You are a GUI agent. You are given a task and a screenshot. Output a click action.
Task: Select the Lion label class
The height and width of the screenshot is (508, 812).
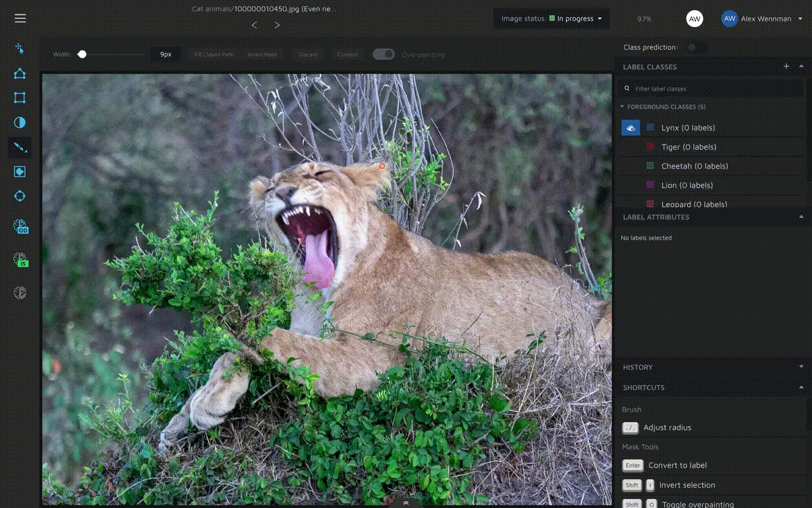687,185
